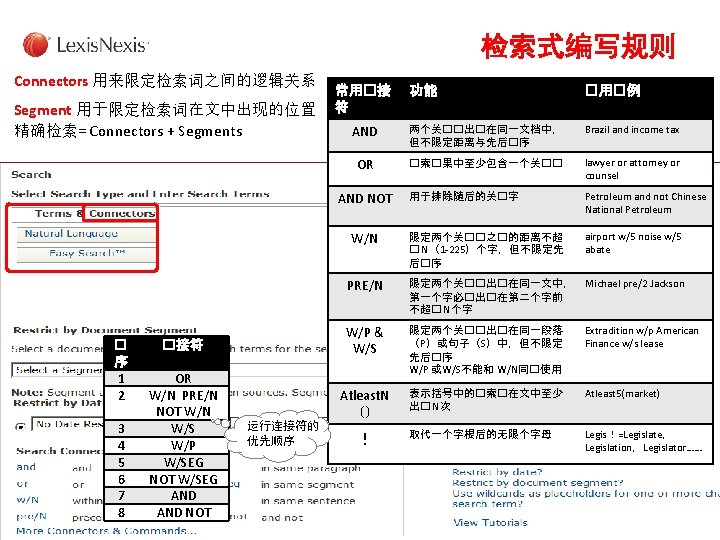Open the Restrict by date? help link
The height and width of the screenshot is (540, 720).
pos(497,472)
